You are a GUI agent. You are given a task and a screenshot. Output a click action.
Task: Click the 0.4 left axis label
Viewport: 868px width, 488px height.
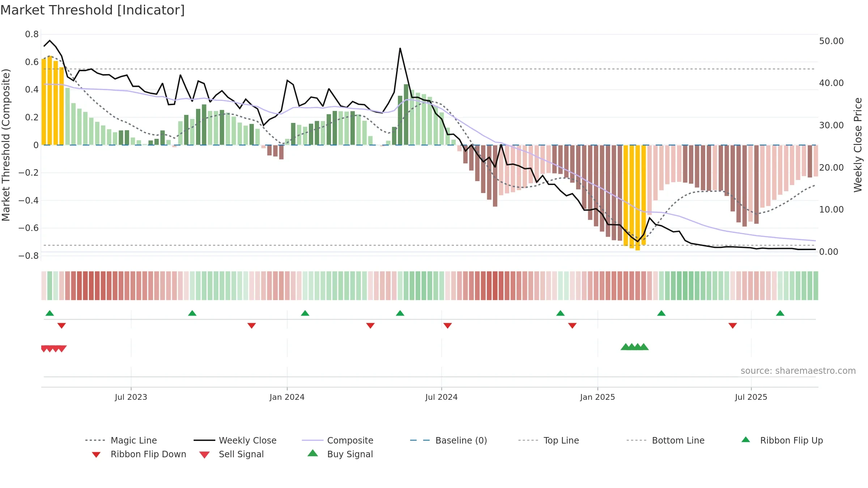click(32, 90)
